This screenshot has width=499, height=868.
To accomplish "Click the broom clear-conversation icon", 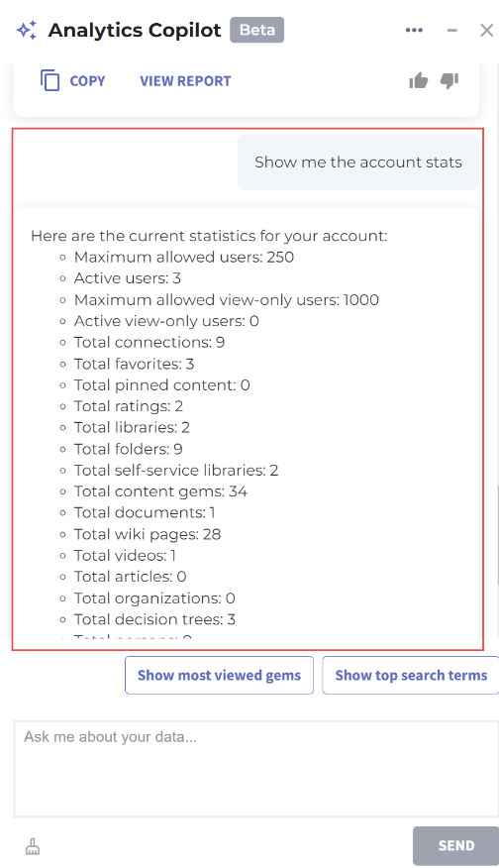I will click(33, 846).
